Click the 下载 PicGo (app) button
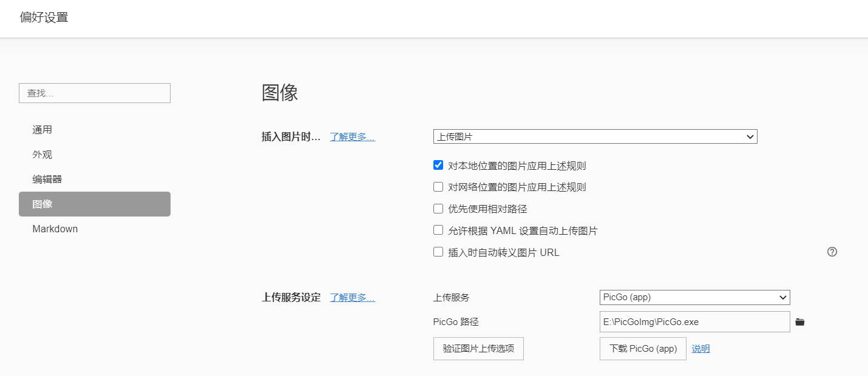The width and height of the screenshot is (868, 376). (x=643, y=349)
